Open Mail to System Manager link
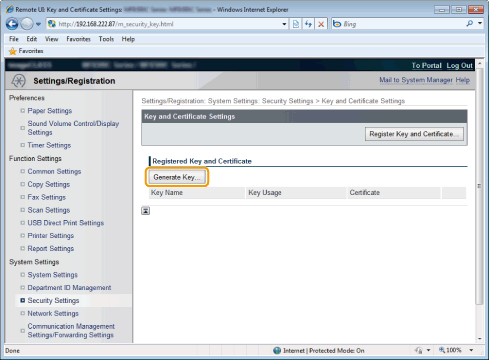The image size is (489, 360). [x=416, y=80]
